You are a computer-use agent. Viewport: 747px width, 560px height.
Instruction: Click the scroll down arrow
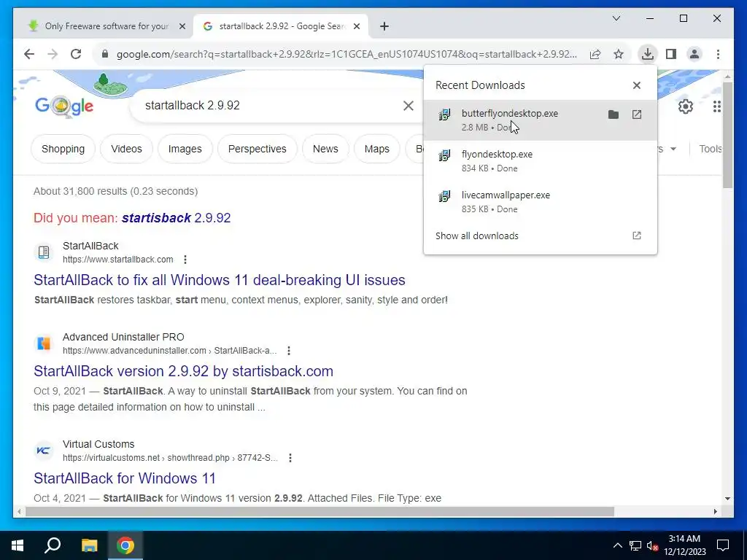[727, 499]
